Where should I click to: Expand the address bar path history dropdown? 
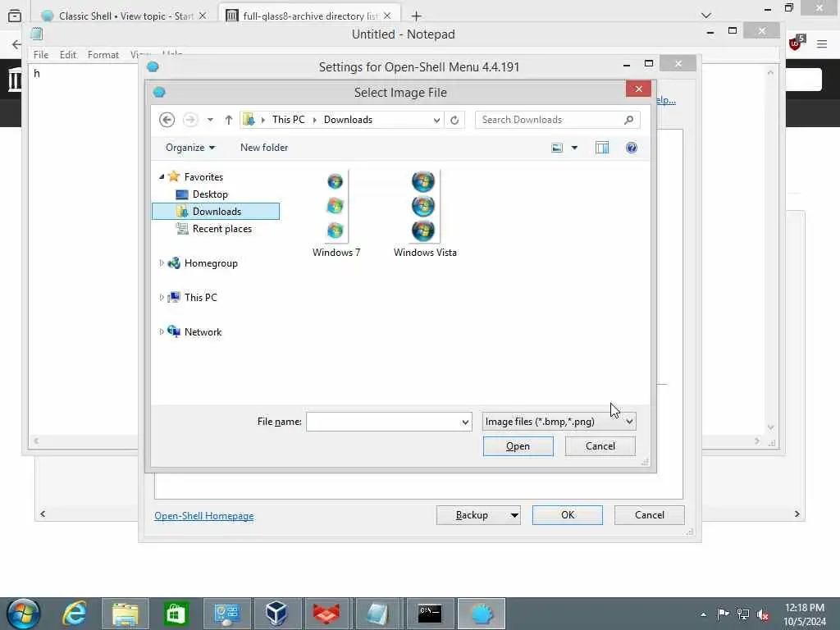436,120
